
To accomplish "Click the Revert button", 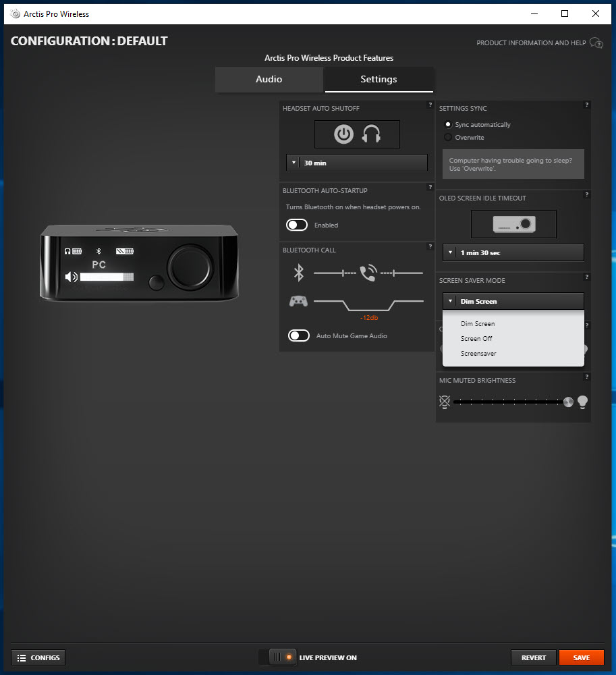I will point(534,657).
